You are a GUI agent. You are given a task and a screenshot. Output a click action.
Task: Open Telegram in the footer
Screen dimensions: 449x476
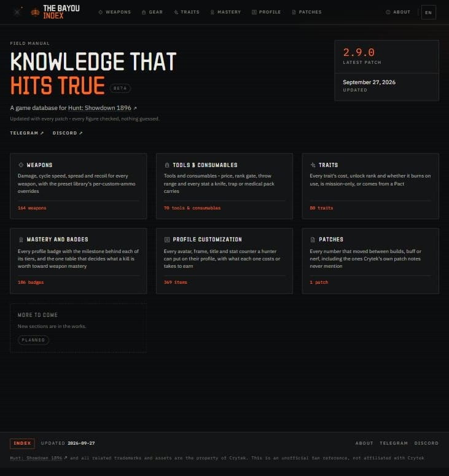pos(394,443)
